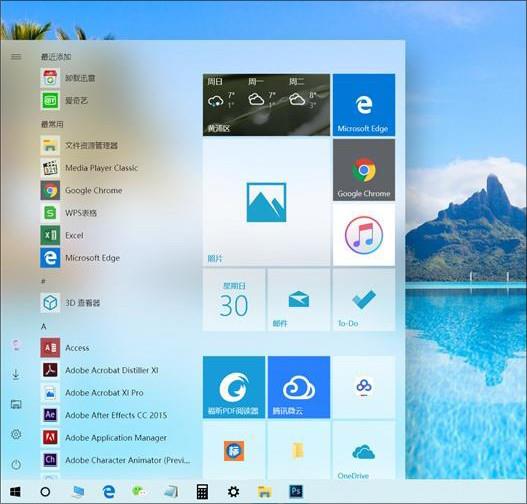This screenshot has height=504, width=527.
Task: Open the gear Settings icon on the taskbar
Action: click(x=234, y=492)
